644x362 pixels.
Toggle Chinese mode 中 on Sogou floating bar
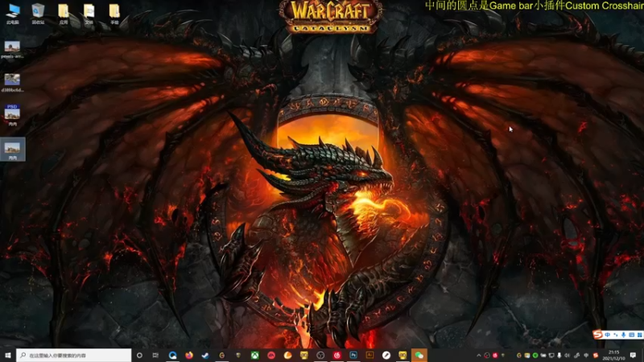pos(608,335)
